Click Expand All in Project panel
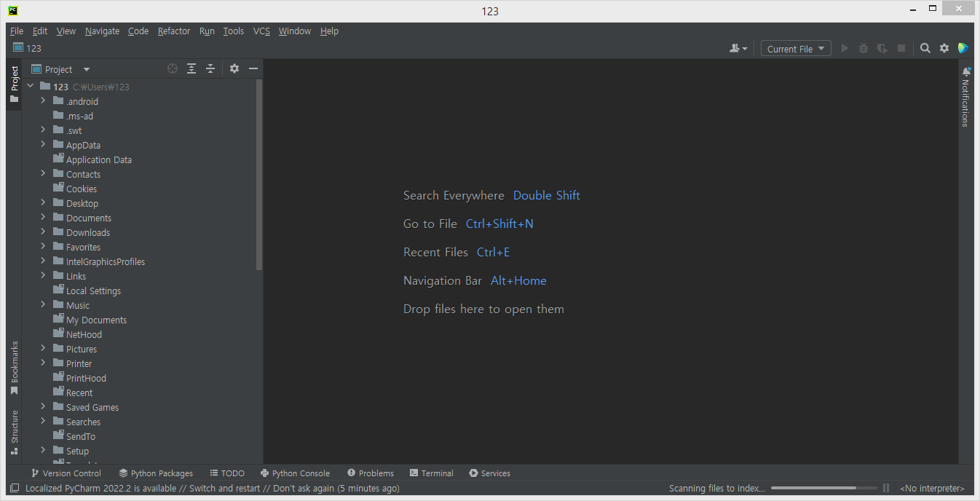The image size is (980, 501). 191,68
